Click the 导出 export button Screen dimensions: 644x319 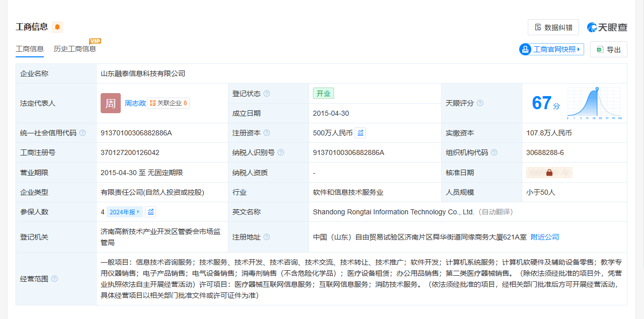click(x=608, y=49)
